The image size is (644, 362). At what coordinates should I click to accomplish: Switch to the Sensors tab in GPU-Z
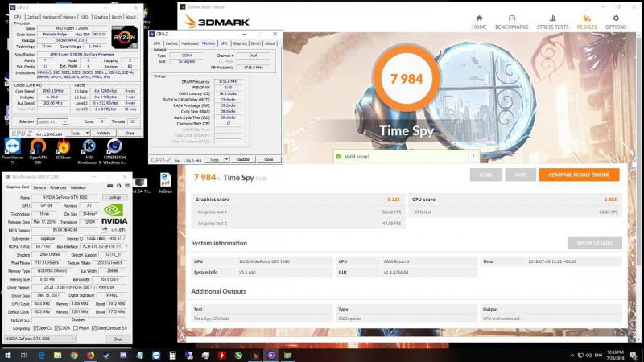[39, 187]
